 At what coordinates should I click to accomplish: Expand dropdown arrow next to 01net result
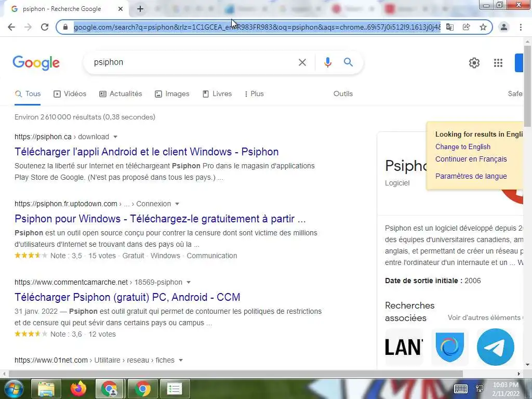[x=181, y=361]
